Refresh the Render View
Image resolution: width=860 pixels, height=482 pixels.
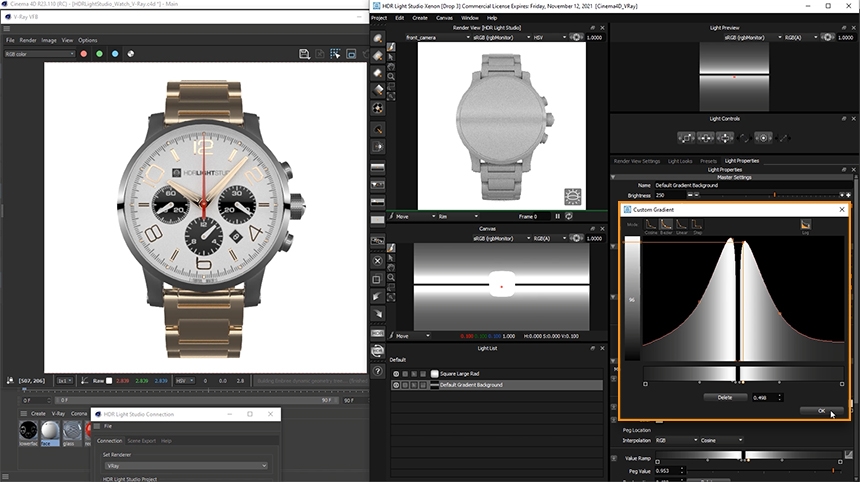click(x=569, y=217)
